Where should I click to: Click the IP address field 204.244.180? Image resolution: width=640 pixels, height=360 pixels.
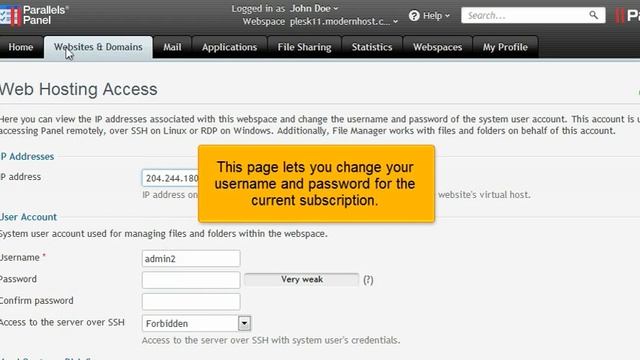click(170, 178)
